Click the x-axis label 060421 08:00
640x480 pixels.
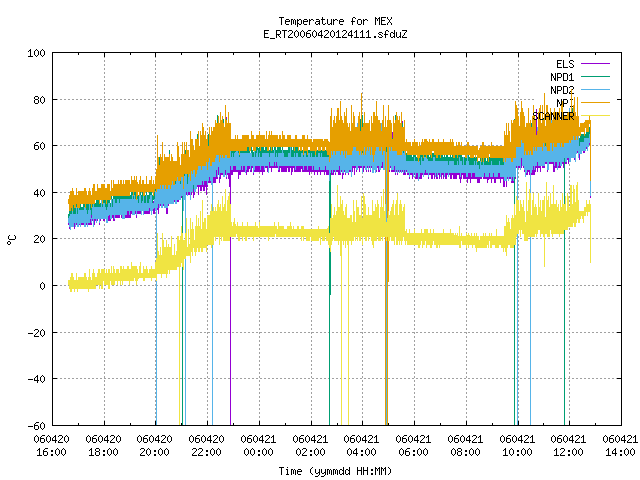465,446
